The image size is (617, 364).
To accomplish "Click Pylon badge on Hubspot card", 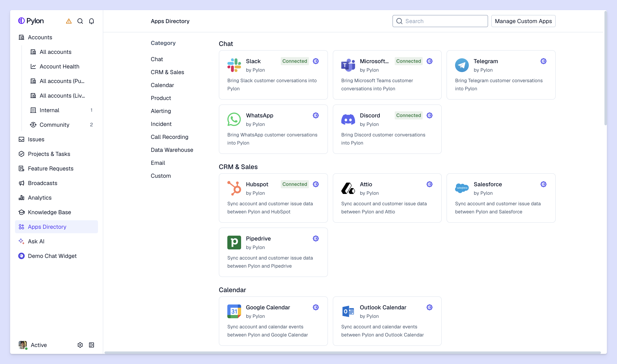I will (x=316, y=184).
